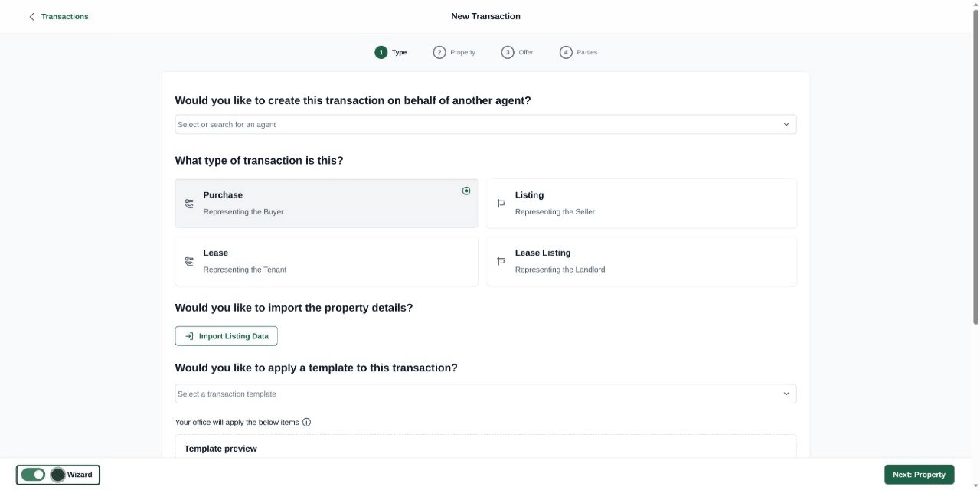Image resolution: width=980 pixels, height=490 pixels.
Task: Click the Listing card's flag icon
Action: [x=501, y=204]
